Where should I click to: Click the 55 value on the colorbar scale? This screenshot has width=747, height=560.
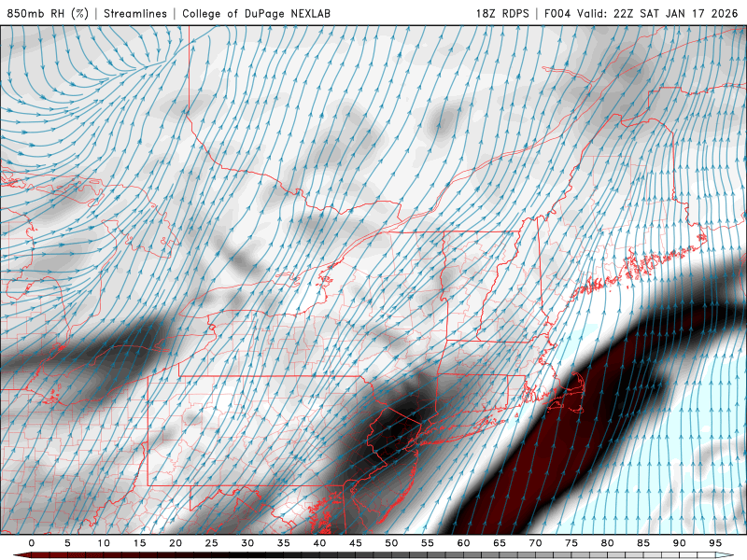pyautogui.click(x=428, y=543)
